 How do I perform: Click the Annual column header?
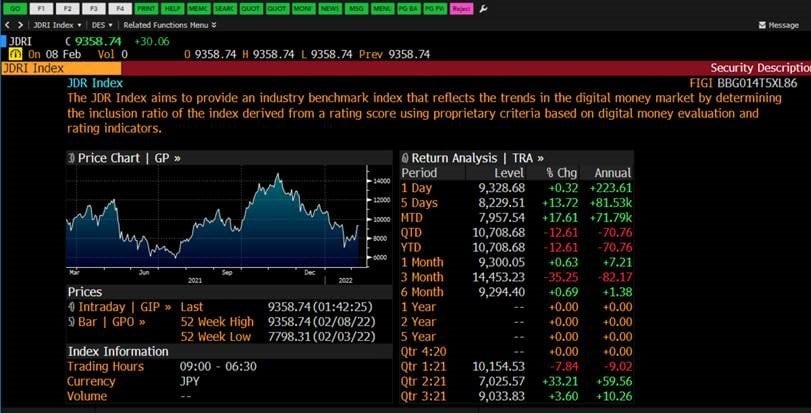(613, 173)
